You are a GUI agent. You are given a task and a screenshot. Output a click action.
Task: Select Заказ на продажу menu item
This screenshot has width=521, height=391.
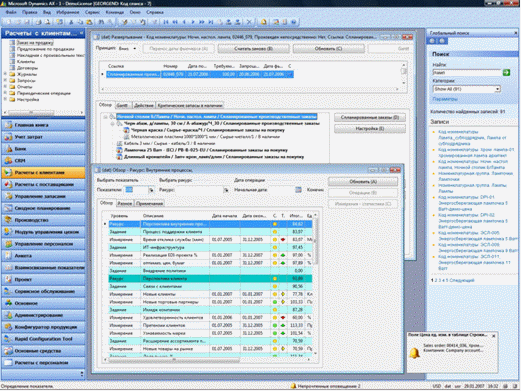[x=35, y=43]
